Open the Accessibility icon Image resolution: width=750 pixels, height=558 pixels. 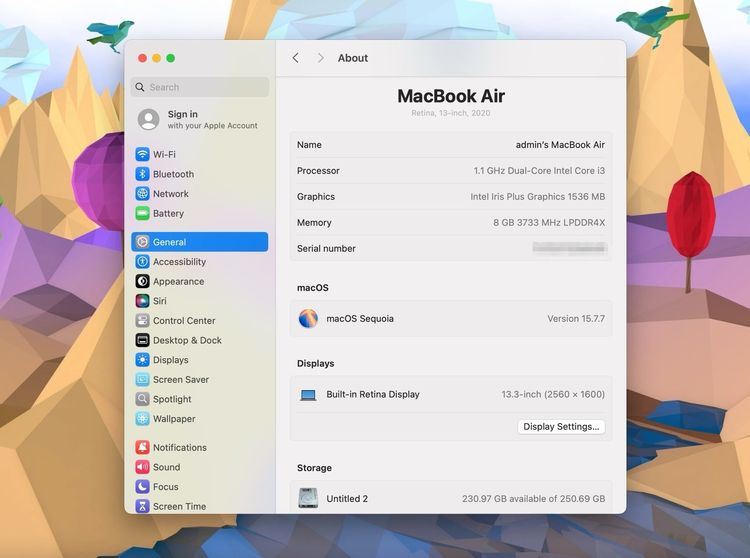(x=142, y=262)
